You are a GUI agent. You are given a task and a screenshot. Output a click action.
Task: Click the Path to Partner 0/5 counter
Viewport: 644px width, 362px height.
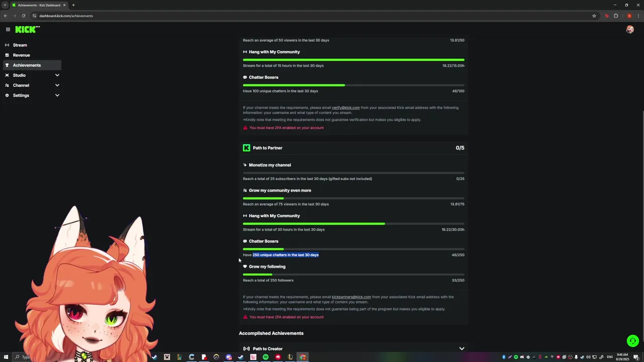(x=460, y=148)
